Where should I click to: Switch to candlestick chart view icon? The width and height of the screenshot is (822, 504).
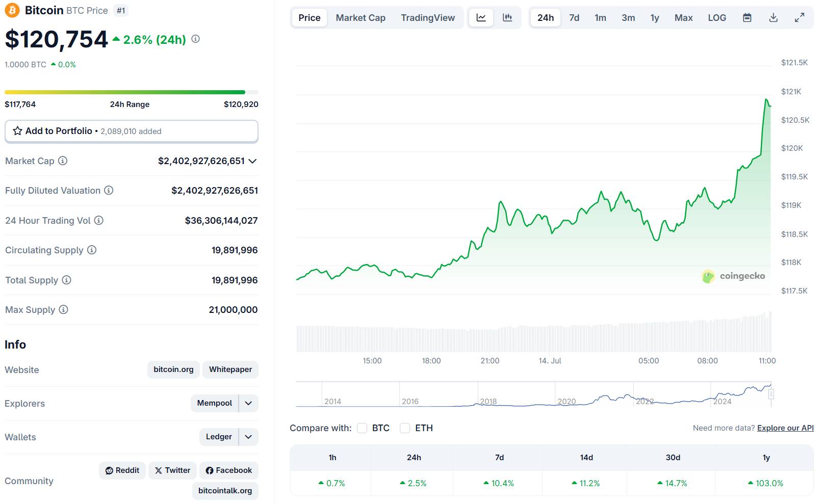[507, 18]
